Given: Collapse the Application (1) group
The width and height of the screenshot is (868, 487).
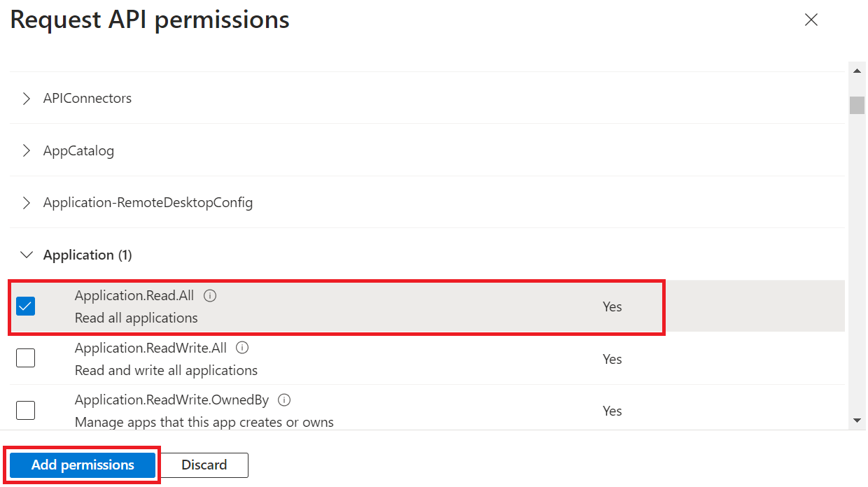Looking at the screenshot, I should point(27,255).
